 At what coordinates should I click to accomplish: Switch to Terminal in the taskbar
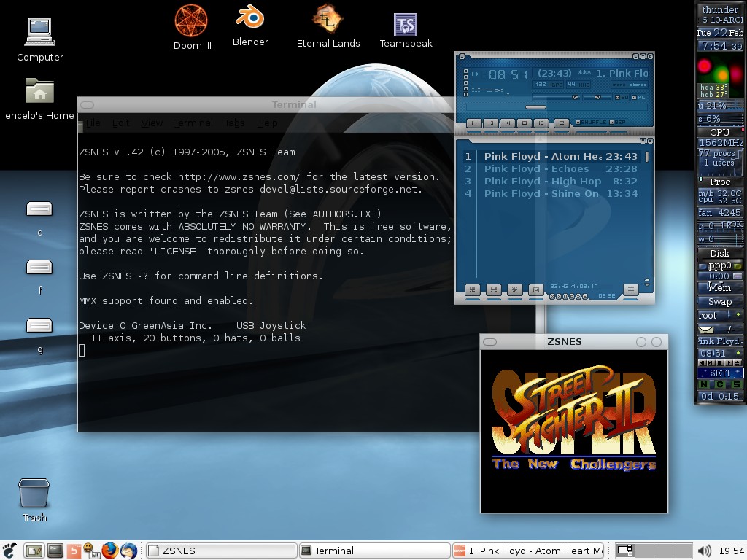pyautogui.click(x=374, y=551)
